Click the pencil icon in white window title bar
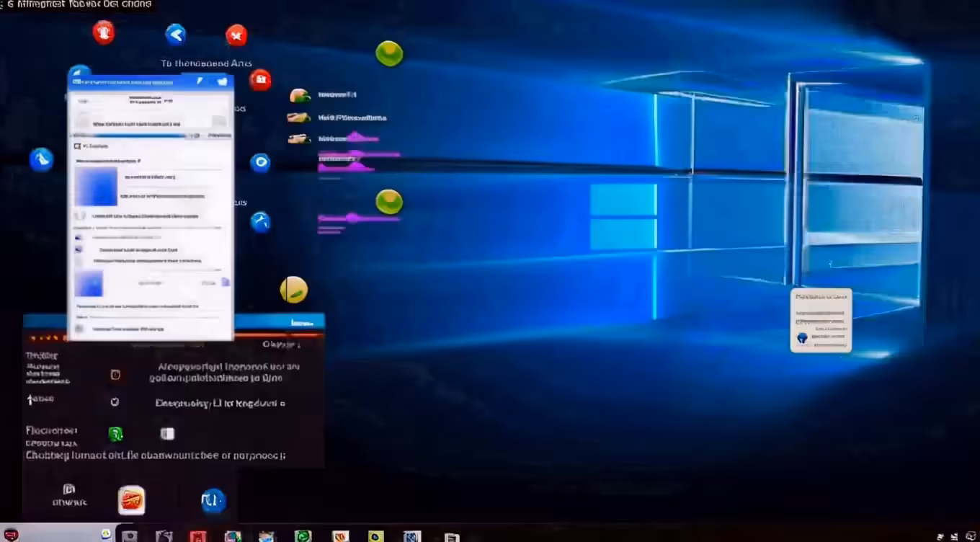Viewport: 980px width, 542px height. (x=201, y=81)
